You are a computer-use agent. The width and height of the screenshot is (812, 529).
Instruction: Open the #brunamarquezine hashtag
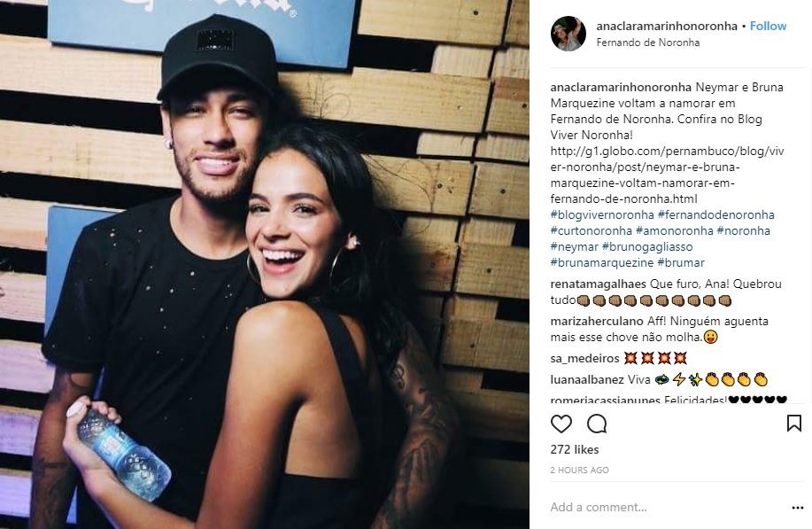(x=602, y=263)
